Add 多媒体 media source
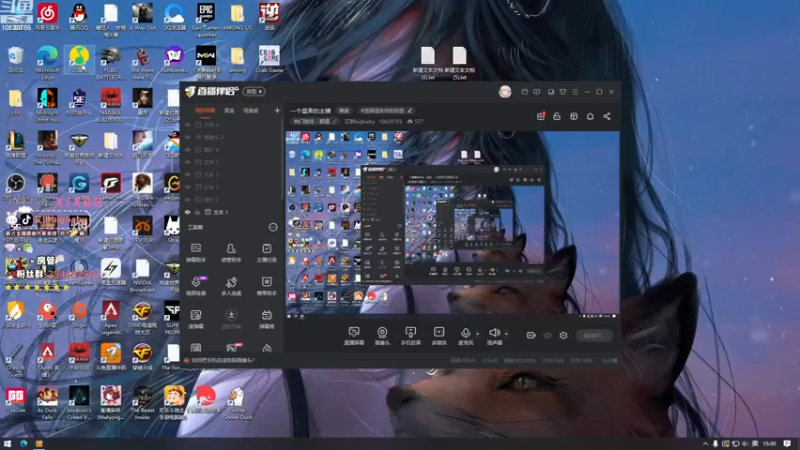 439,336
